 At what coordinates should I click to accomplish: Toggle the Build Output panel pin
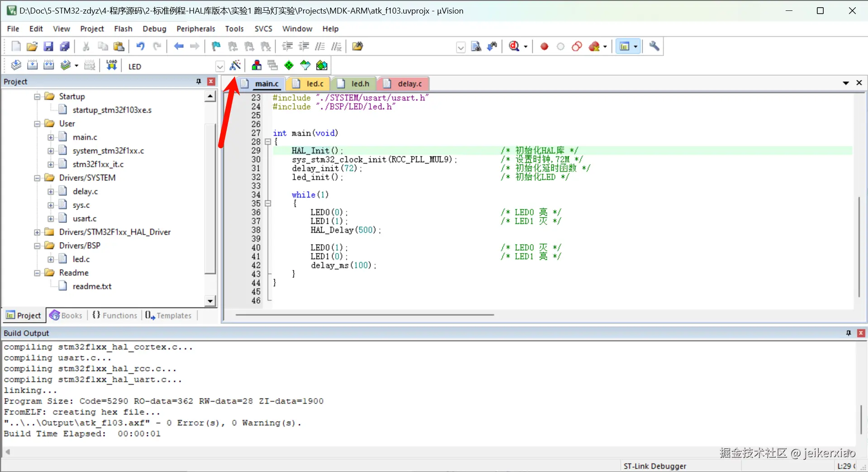pyautogui.click(x=848, y=333)
